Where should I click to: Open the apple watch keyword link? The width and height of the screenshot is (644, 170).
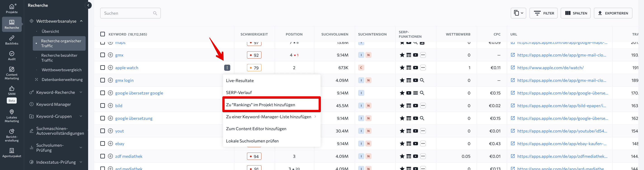point(127,68)
